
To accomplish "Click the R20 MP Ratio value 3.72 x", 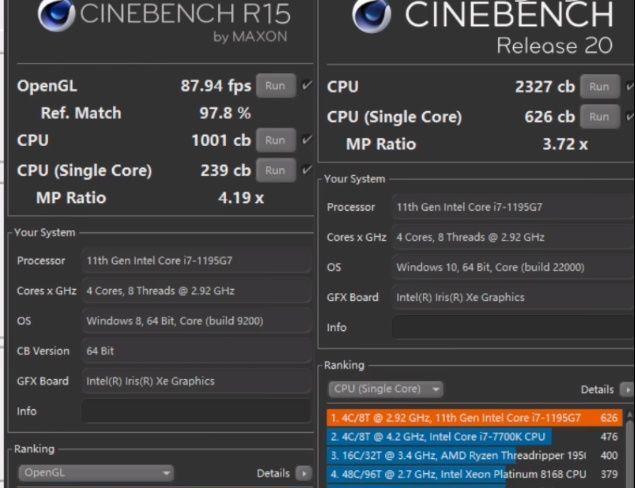I will [565, 144].
